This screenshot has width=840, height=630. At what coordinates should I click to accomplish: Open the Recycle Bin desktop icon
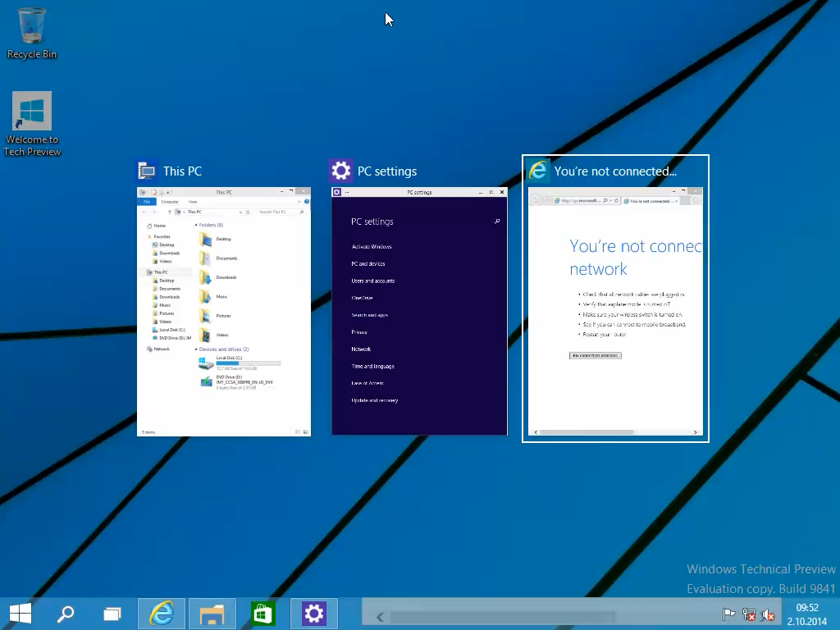coord(32,33)
